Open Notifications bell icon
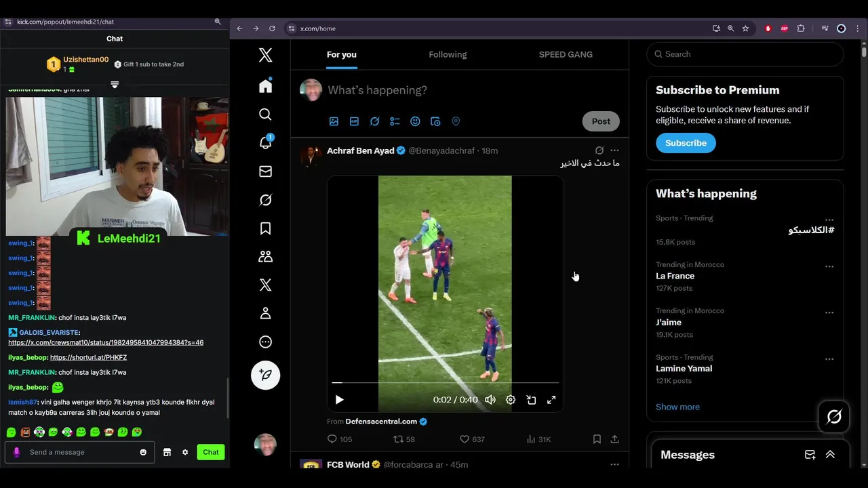This screenshot has height=488, width=868. 265,142
